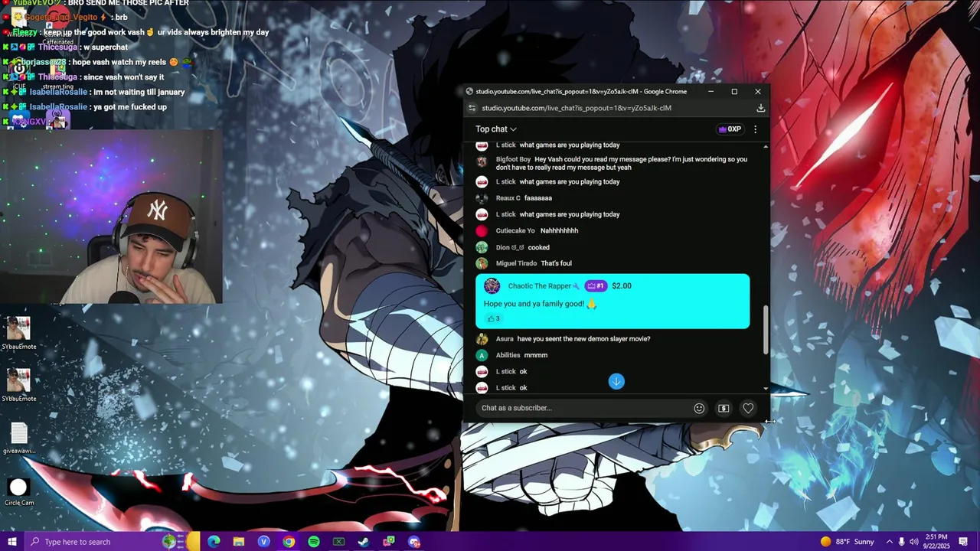Click the 'mmmm' message from Abilities
Screen dimensions: 980x551
pyautogui.click(x=536, y=355)
